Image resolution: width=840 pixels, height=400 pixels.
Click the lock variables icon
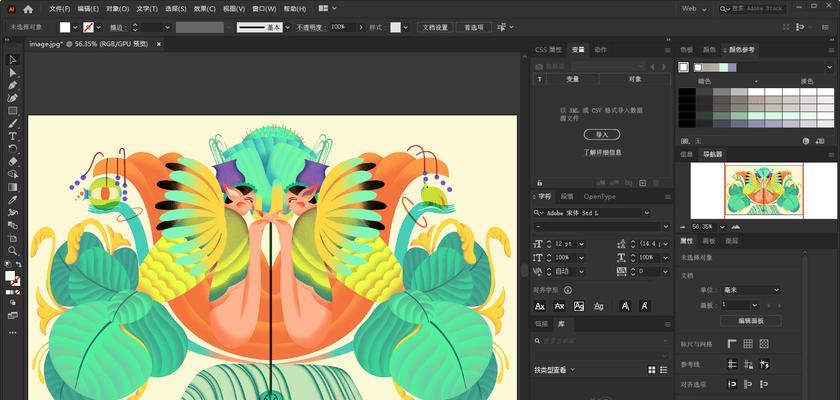(x=539, y=183)
